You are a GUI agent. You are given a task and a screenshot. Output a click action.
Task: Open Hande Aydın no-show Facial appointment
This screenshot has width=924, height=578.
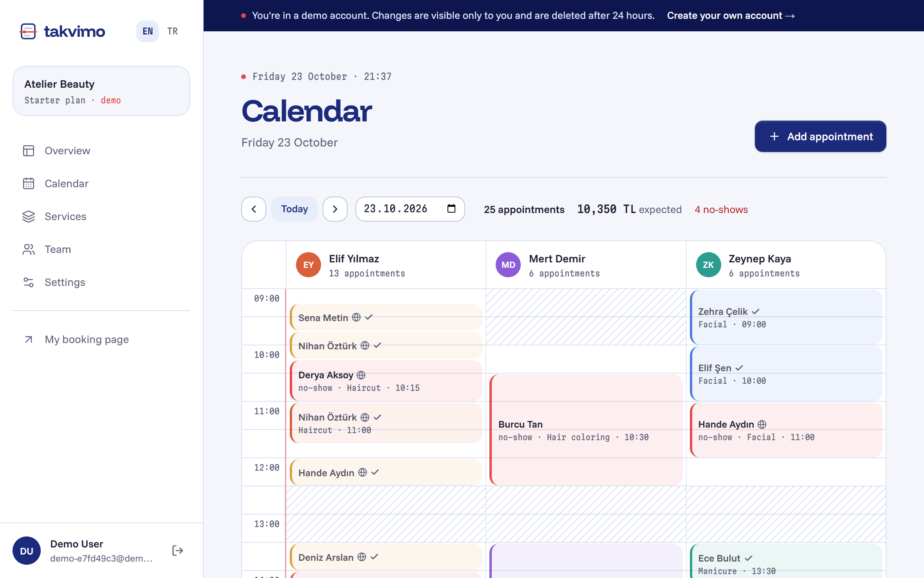click(786, 430)
